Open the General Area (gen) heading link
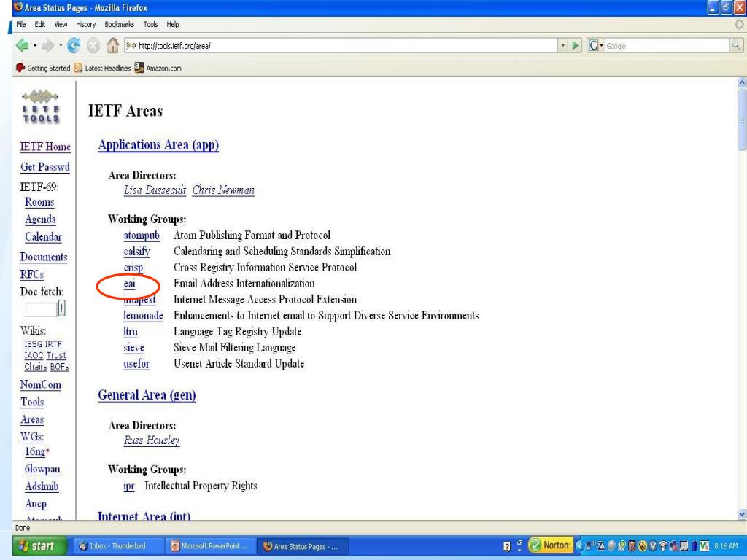747x560 pixels. click(147, 394)
